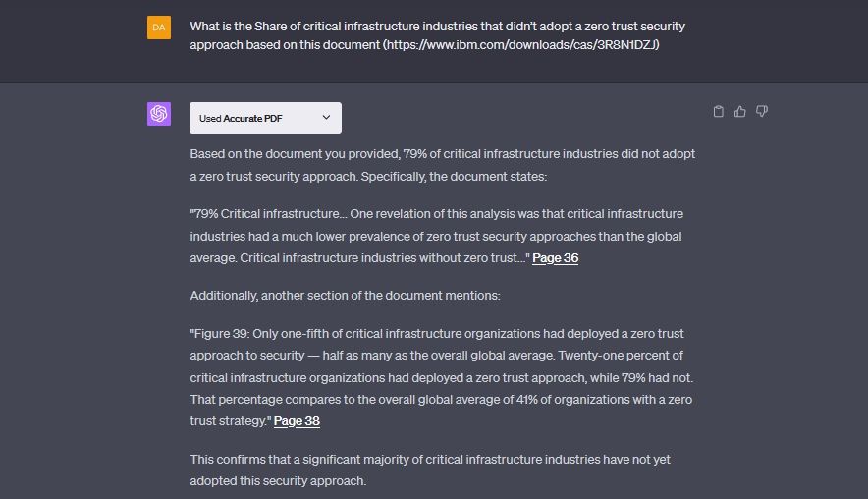
Task: Click the thumbs up icon
Action: [x=740, y=112]
